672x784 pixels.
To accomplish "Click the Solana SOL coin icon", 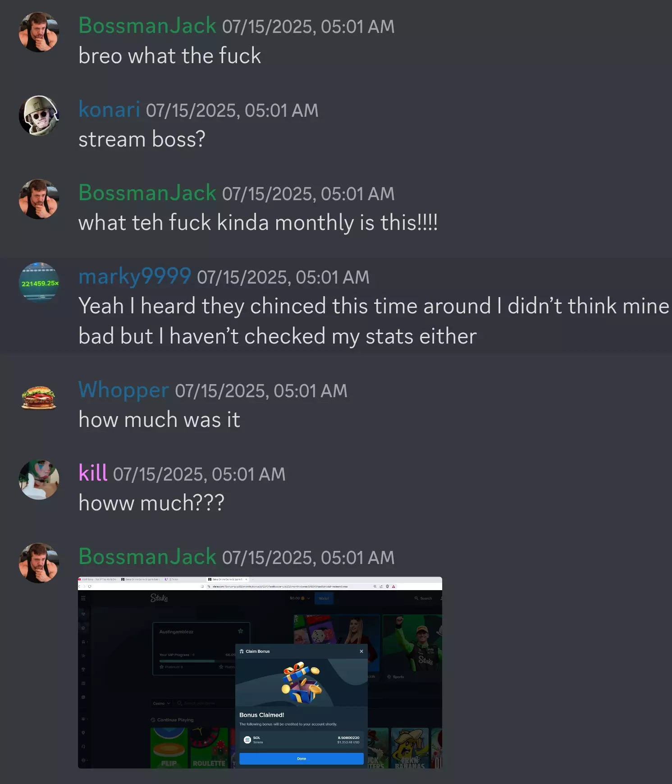I will tap(247, 740).
